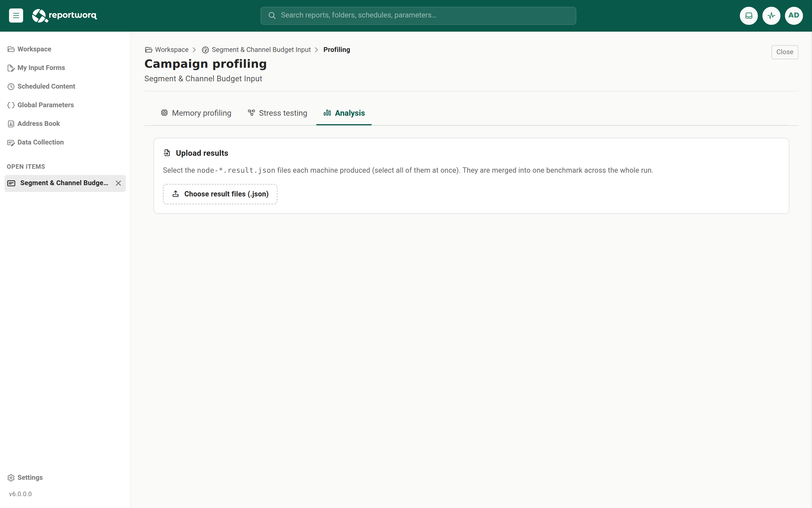The height and width of the screenshot is (508, 812).
Task: Open Address Book
Action: pos(34,124)
